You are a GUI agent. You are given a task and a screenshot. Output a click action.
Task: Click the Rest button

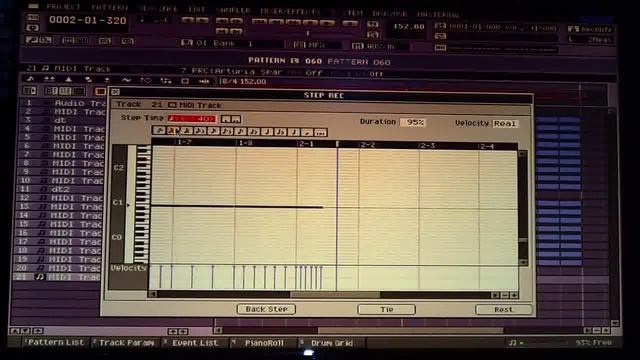(504, 310)
